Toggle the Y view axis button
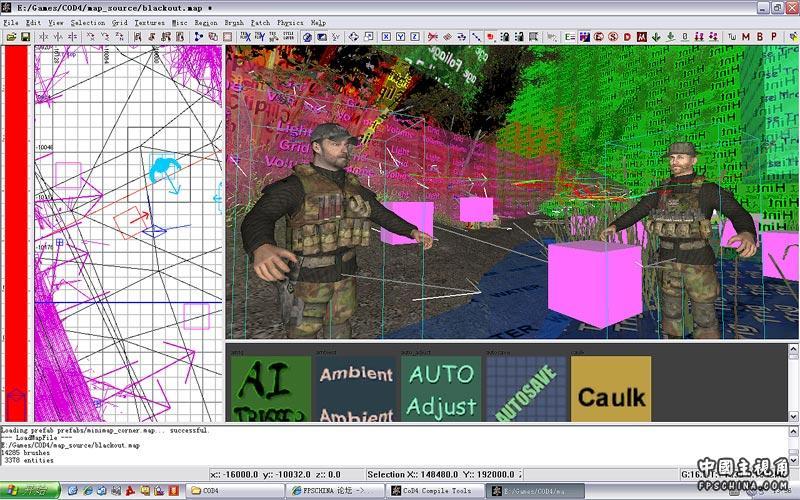Screen dimensions: 800x500 point(401,37)
